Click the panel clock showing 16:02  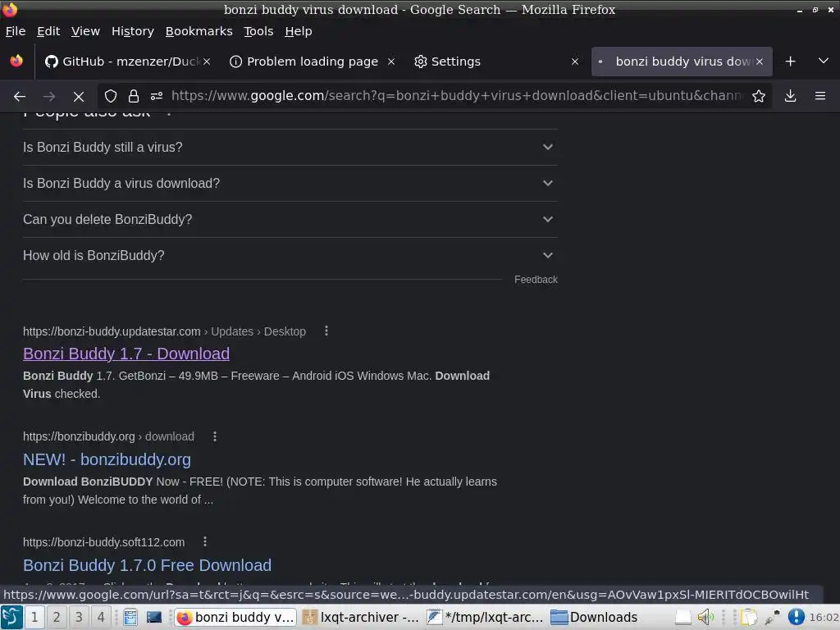coord(824,617)
